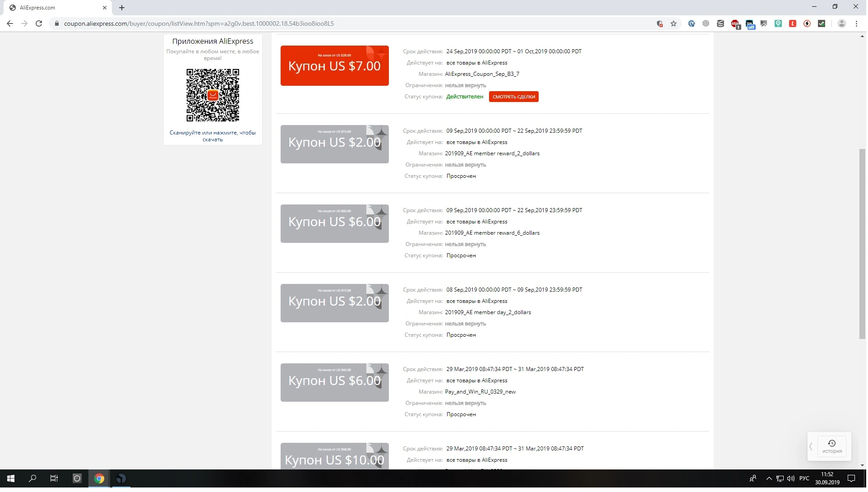The width and height of the screenshot is (868, 492).
Task: Open the stacked database extension icon
Action: (x=720, y=23)
